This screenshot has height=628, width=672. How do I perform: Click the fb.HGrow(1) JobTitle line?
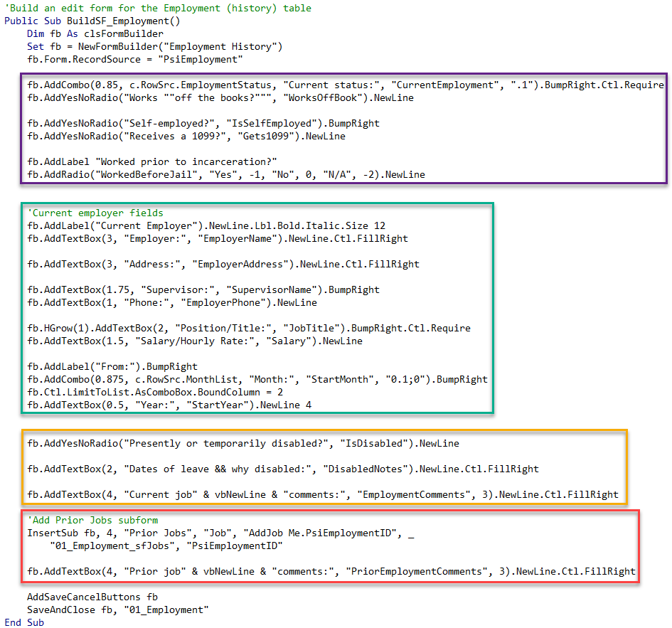249,329
